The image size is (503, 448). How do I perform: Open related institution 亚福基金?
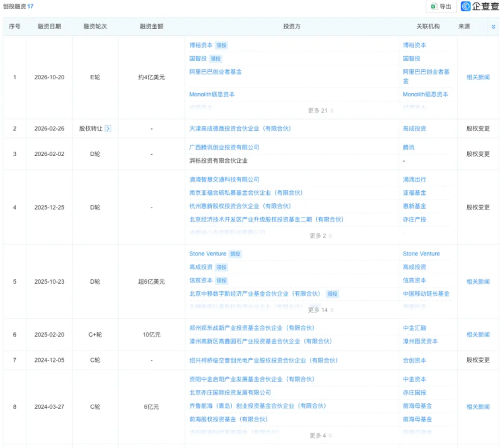coord(414,193)
